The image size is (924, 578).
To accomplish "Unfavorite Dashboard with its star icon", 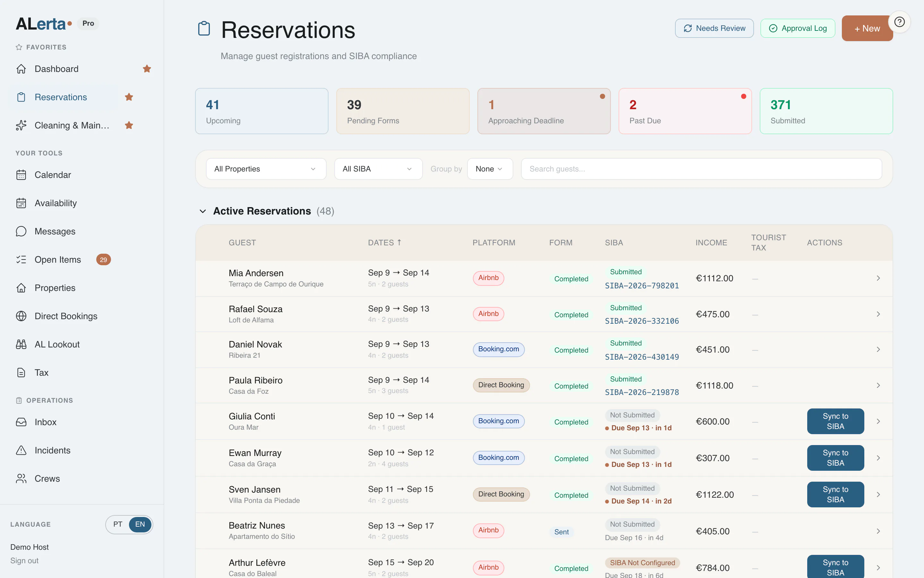I will click(x=147, y=69).
